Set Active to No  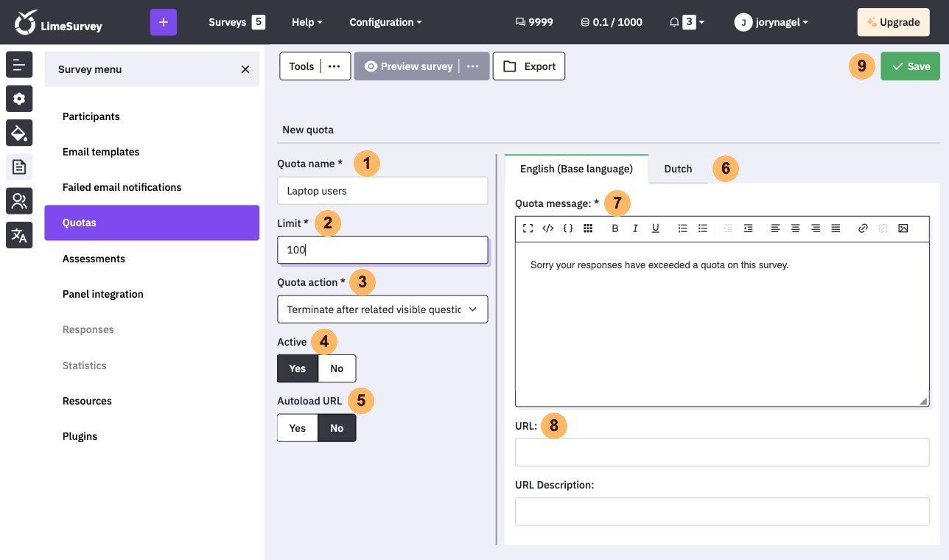pyautogui.click(x=337, y=368)
